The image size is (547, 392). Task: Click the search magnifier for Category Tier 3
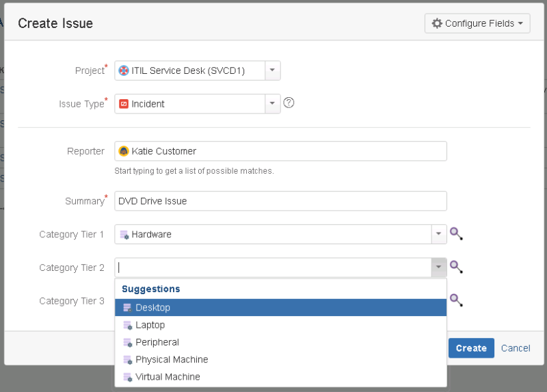pos(456,300)
